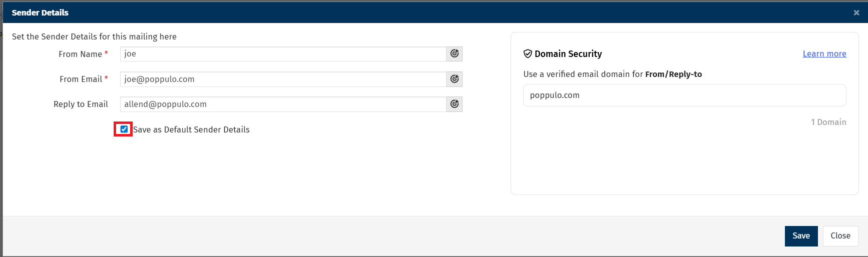Click the Close button in the footer

pyautogui.click(x=840, y=236)
